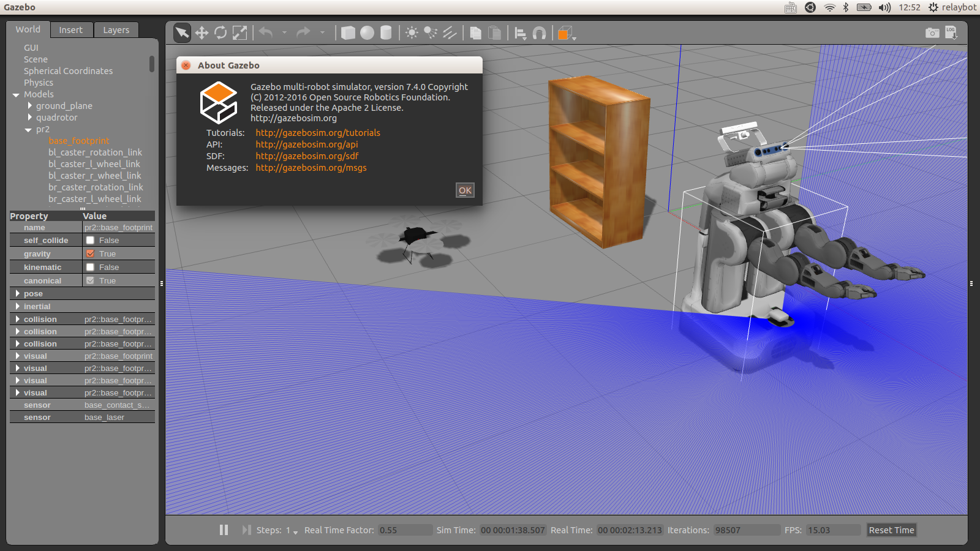This screenshot has width=980, height=551.
Task: Add a spot light
Action: tap(431, 32)
